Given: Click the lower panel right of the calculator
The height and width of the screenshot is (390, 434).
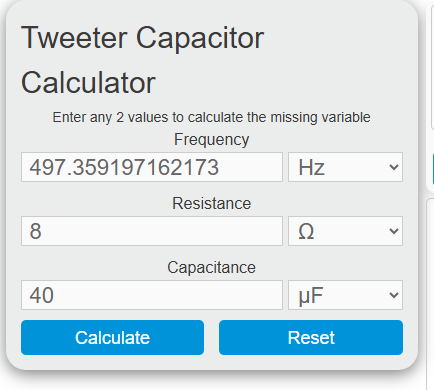Looking at the screenshot, I should click(x=430, y=293).
